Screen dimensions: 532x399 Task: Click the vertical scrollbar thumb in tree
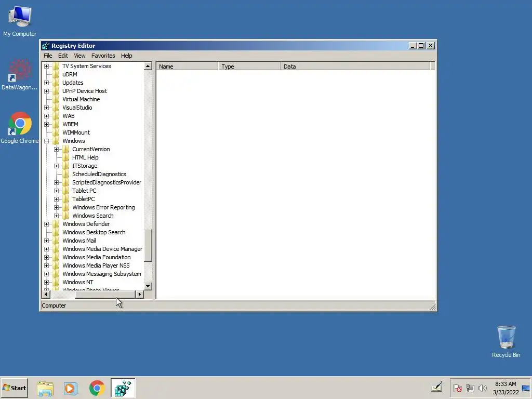click(x=148, y=246)
